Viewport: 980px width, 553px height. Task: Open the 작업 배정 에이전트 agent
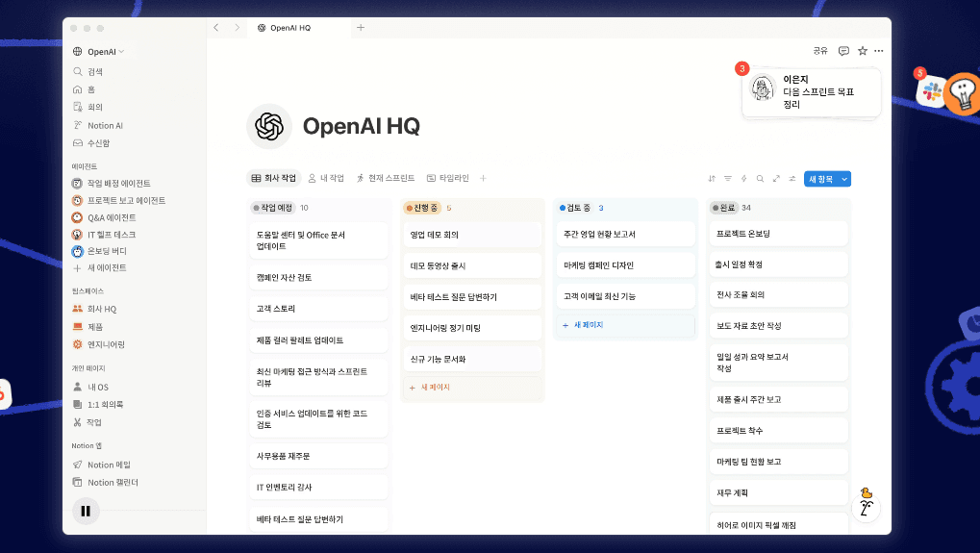[x=112, y=183]
